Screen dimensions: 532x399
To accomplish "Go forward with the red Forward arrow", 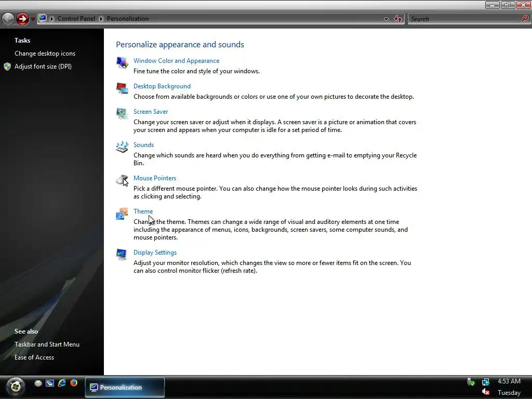I will [x=23, y=19].
